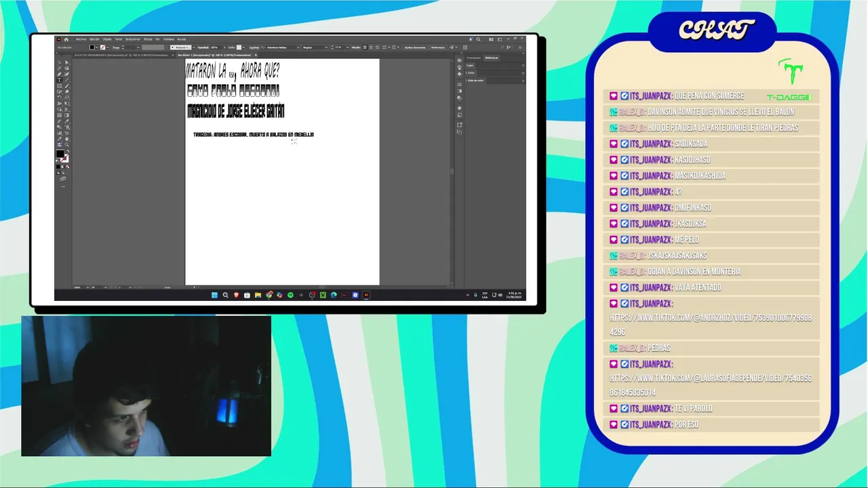Open the Objeto menu
868x488 pixels.
[x=107, y=39]
